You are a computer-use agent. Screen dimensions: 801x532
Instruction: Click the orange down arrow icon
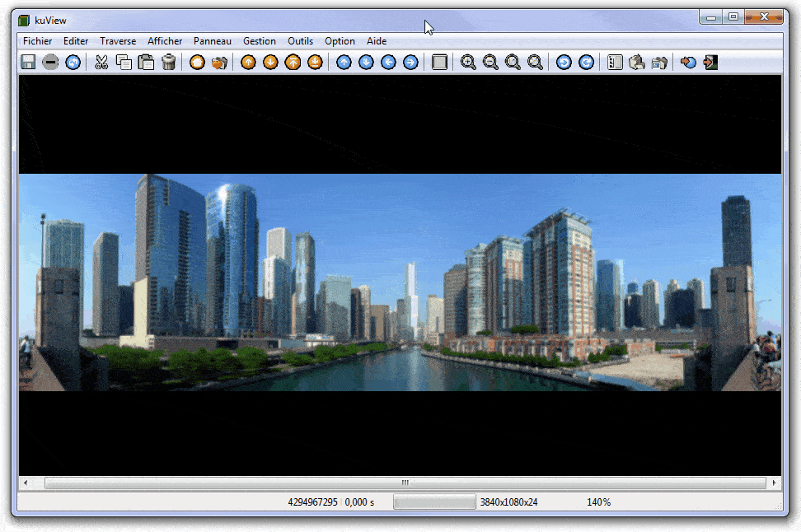pos(270,63)
